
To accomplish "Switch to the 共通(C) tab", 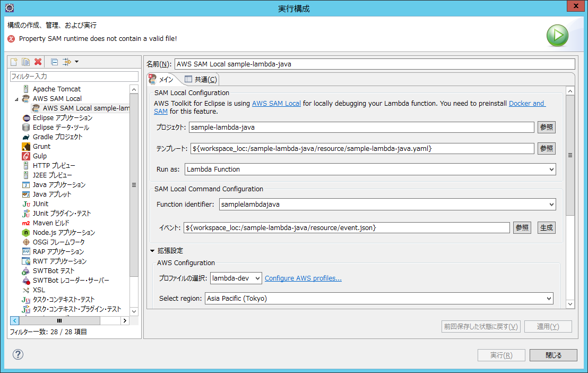I will tap(201, 79).
